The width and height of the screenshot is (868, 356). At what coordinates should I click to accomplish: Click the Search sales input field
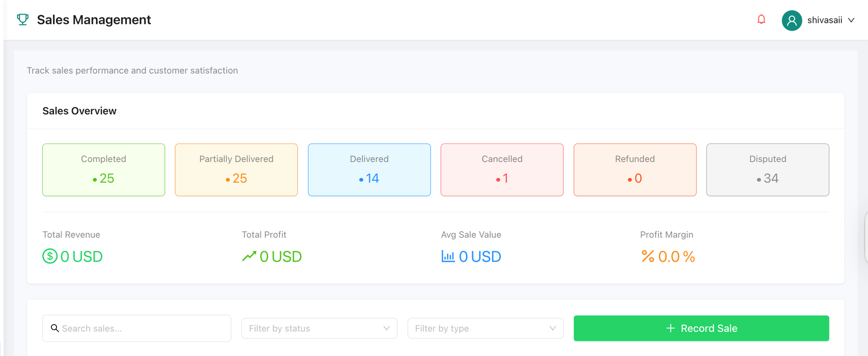(137, 328)
